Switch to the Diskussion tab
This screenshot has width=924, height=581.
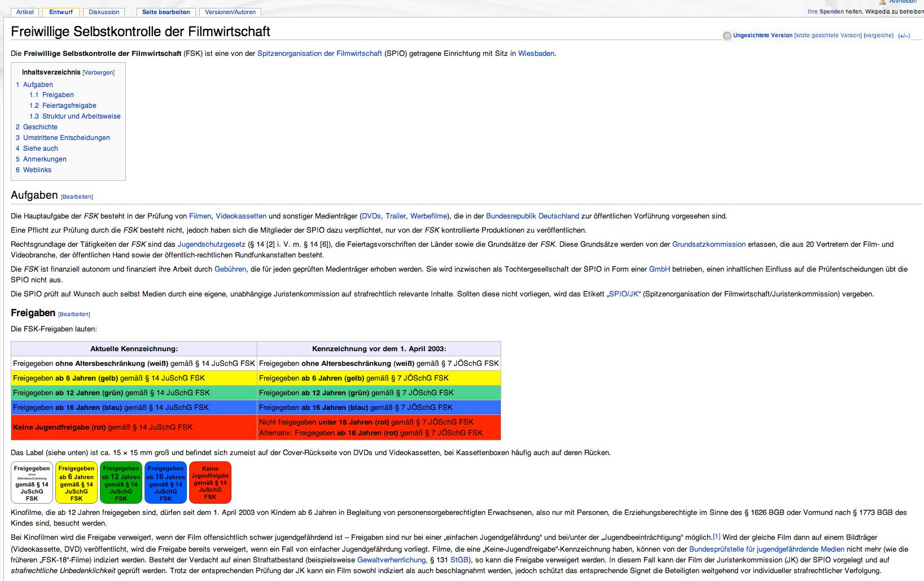click(x=104, y=12)
